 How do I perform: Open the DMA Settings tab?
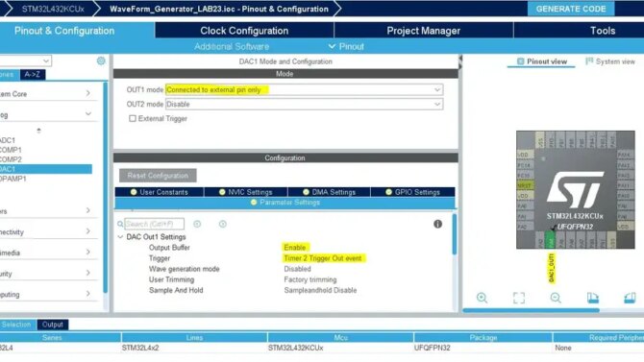click(x=329, y=192)
